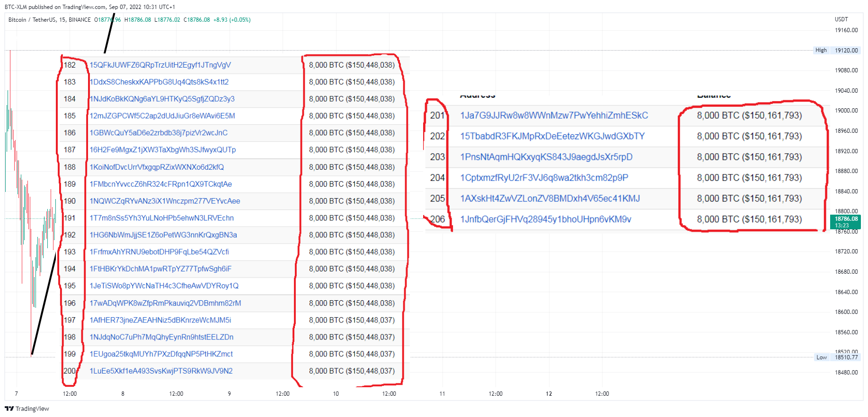Open address 1HG6NbWmJjjSE1Z6oPetWG3nnKrQxgBN3a
The width and height of the screenshot is (868, 417).
tap(163, 235)
